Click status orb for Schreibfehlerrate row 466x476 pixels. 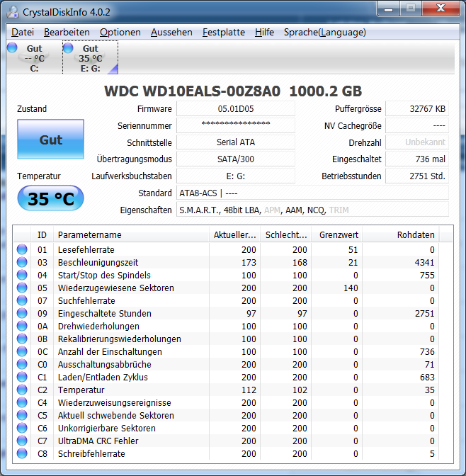[22, 453]
